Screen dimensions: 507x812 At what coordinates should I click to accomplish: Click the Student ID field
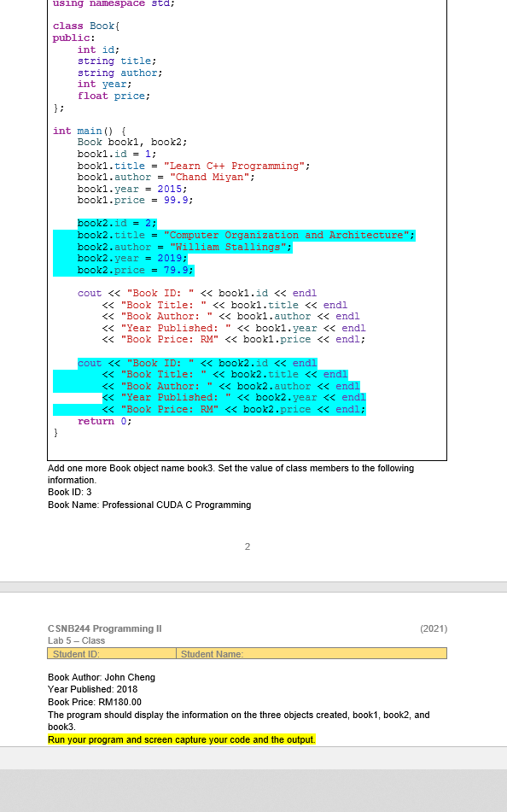(x=112, y=653)
